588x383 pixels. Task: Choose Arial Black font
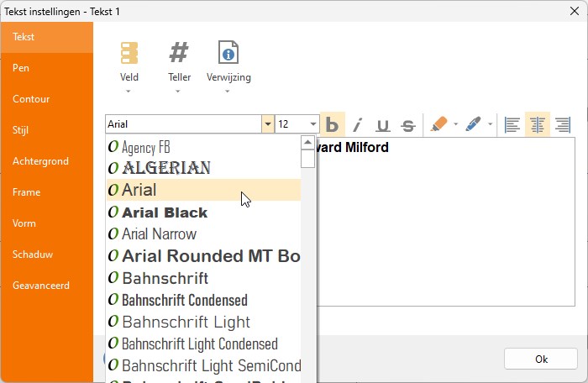[x=203, y=212]
